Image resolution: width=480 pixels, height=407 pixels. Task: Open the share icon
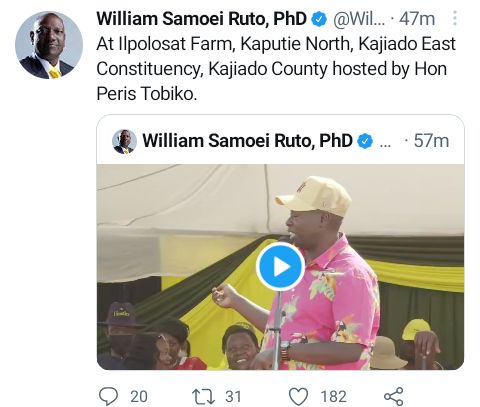click(x=394, y=396)
